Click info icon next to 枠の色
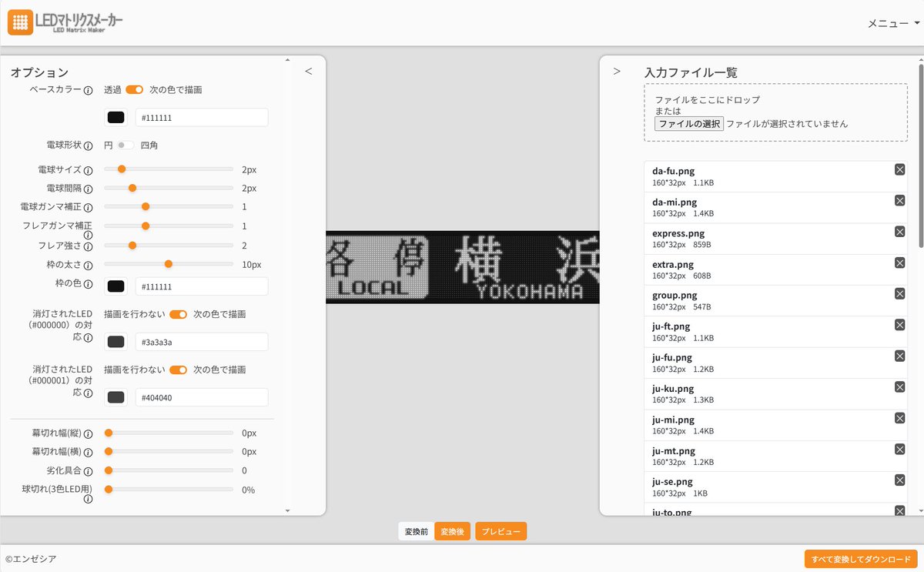The width and height of the screenshot is (924, 572). 88,285
